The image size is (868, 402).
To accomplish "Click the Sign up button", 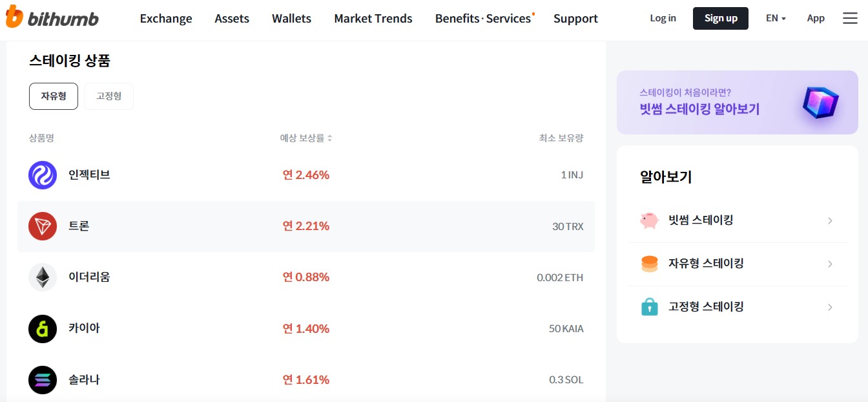I will tap(720, 18).
